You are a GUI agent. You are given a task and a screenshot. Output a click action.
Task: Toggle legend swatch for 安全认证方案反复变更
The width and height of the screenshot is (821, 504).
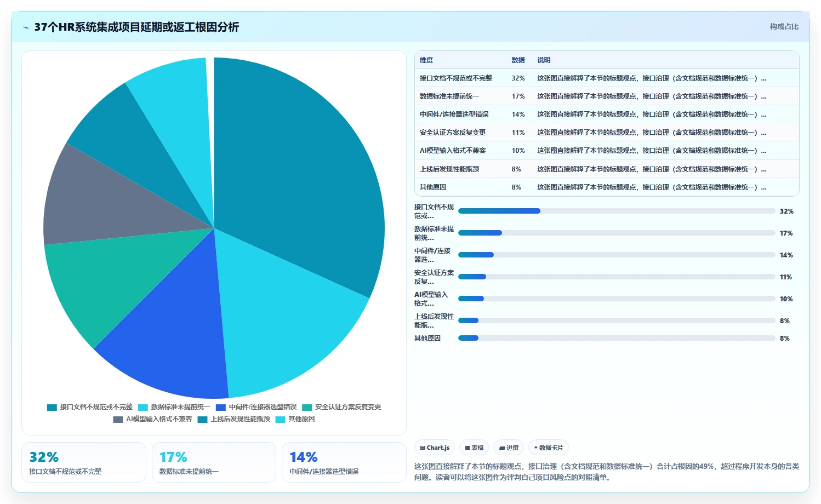[307, 407]
